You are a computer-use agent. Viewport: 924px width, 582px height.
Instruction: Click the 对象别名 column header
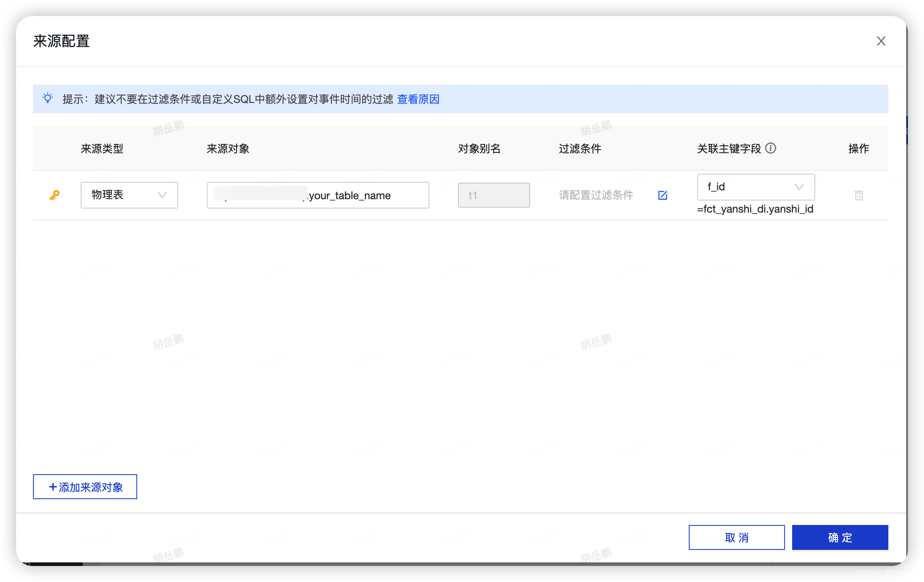click(x=479, y=148)
